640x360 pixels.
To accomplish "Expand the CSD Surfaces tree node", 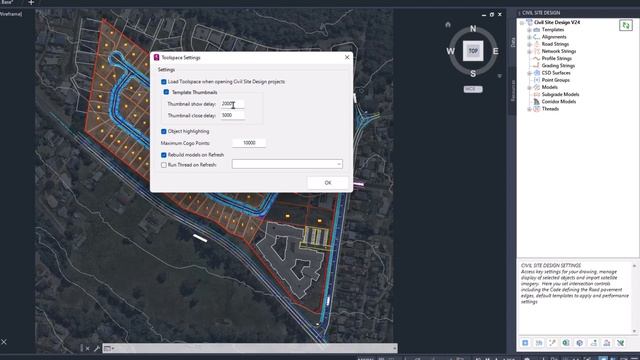I will point(529,73).
